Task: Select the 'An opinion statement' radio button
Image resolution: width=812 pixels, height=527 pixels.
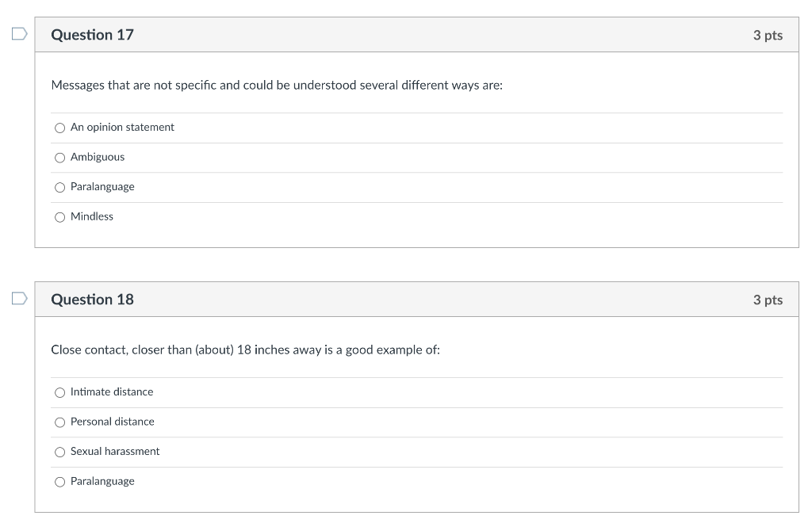Action: click(60, 128)
